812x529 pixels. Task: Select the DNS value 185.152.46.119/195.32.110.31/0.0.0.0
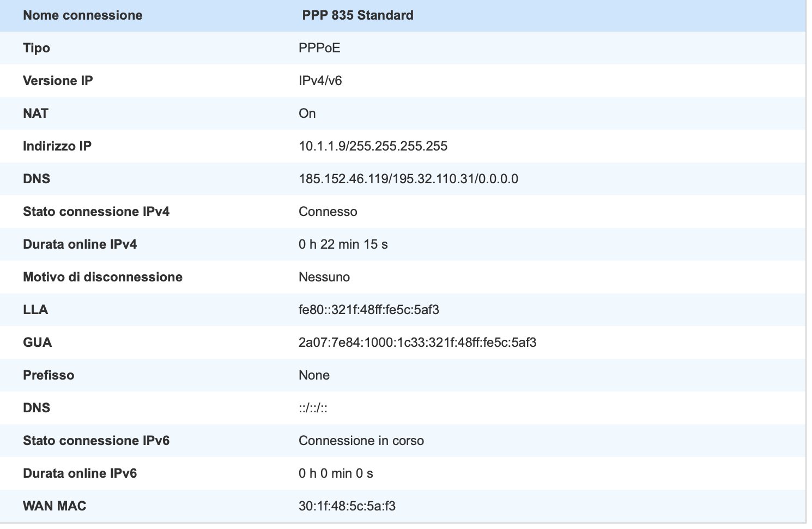click(x=408, y=179)
